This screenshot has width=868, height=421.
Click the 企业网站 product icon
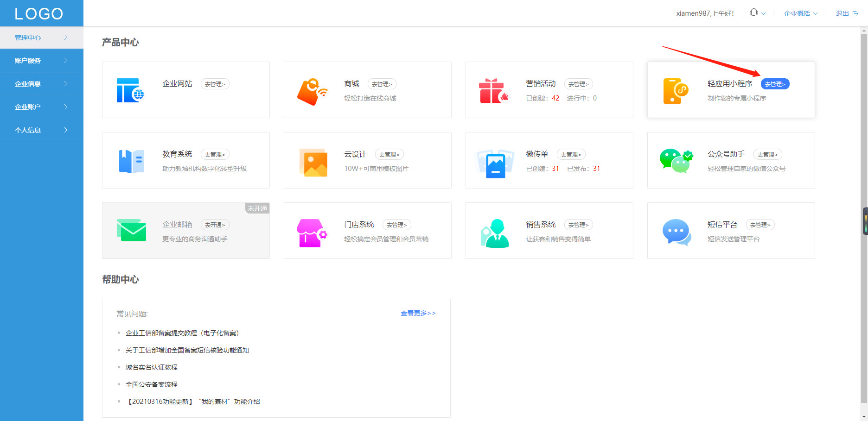[131, 90]
